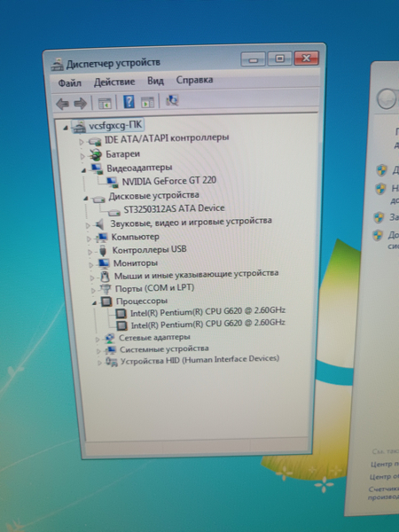Image resolution: width=399 pixels, height=532 pixels.
Task: Click the vcsfgxcg-ПК computer root icon
Action: pos(79,127)
